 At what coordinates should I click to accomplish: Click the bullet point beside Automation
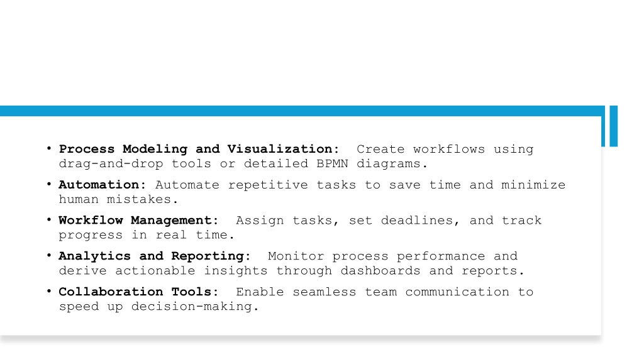click(x=48, y=185)
